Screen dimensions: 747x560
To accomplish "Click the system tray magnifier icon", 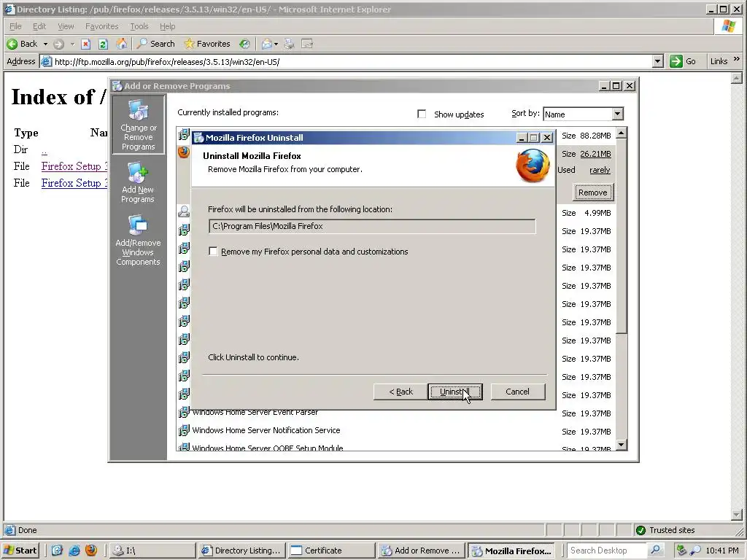I will tap(695, 551).
